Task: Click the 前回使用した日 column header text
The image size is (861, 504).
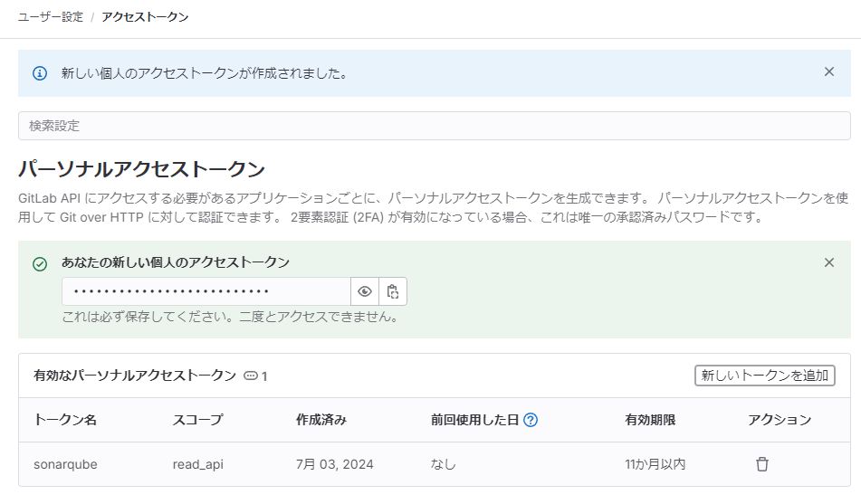Action: tap(474, 420)
